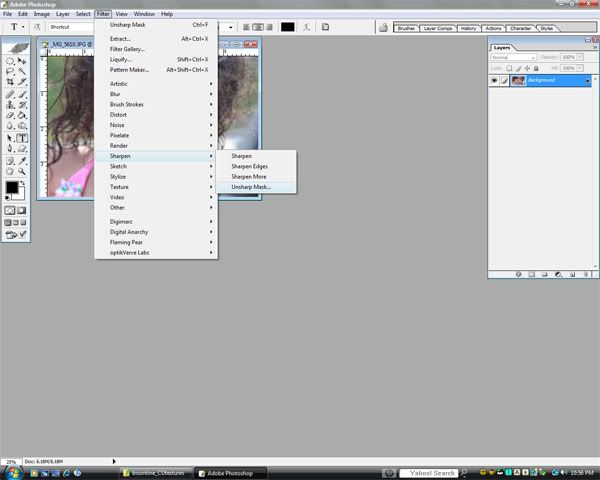Open the Opacity slider arrow
This screenshot has height=480, width=600.
(x=580, y=57)
